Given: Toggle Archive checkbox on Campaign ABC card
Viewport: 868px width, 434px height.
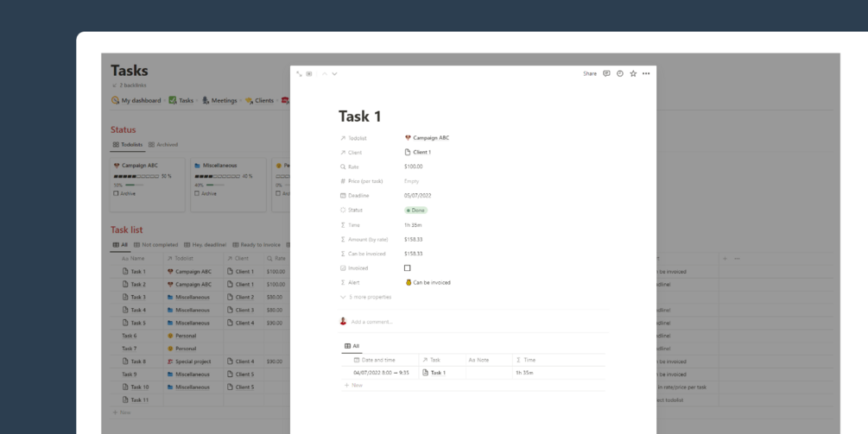Looking at the screenshot, I should tap(116, 193).
